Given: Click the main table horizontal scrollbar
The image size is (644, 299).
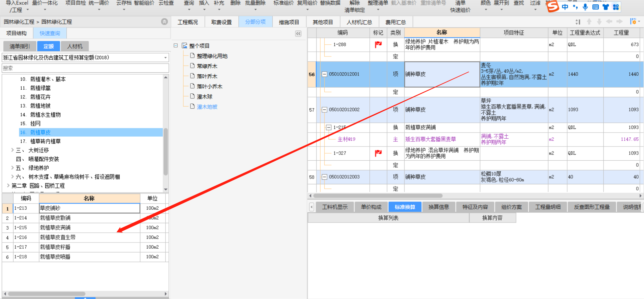Looking at the screenshot, I should (x=378, y=195).
